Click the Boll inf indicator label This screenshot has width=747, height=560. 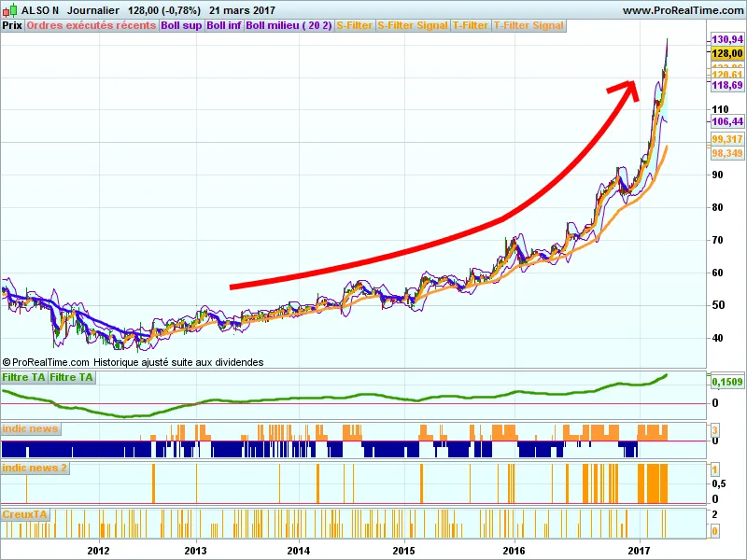pos(224,25)
